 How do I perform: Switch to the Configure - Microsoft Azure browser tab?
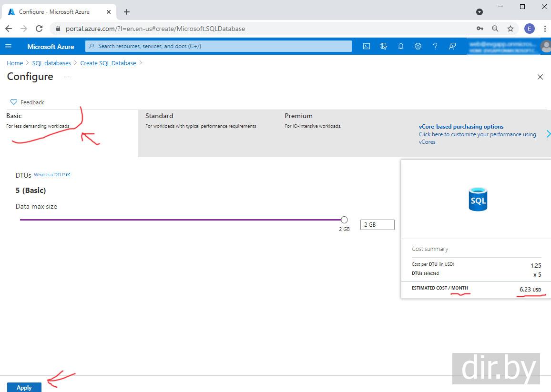60,12
